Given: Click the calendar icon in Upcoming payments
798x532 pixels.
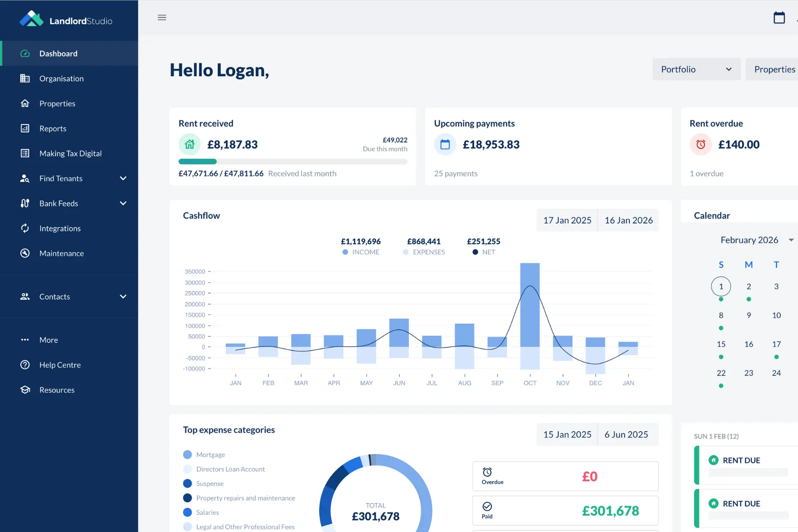Looking at the screenshot, I should click(x=445, y=145).
